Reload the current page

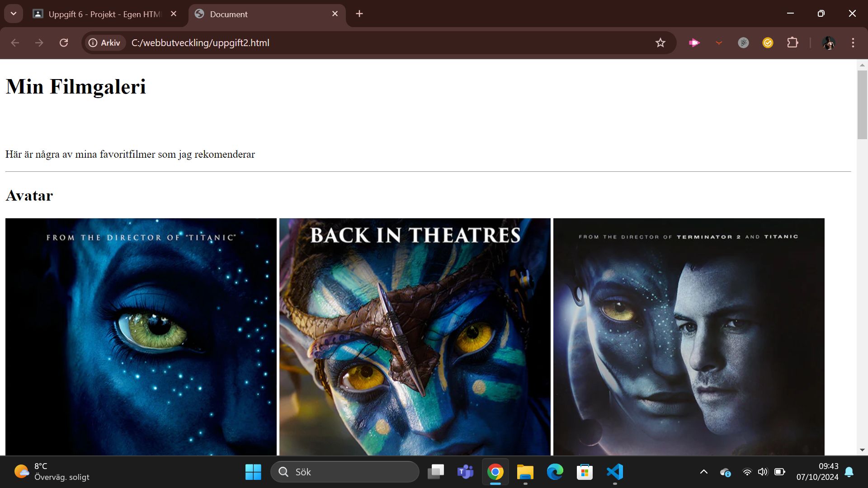[x=64, y=42]
